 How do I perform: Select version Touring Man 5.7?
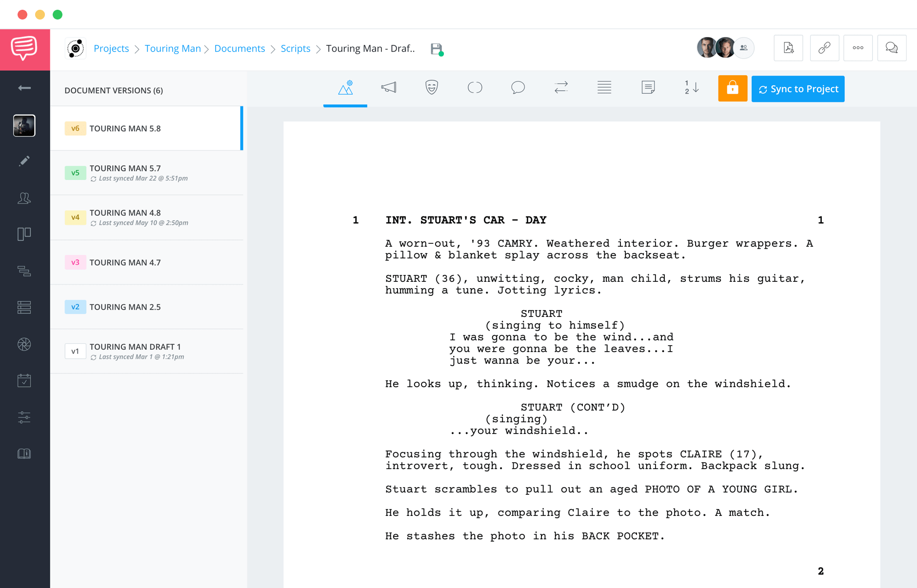coord(146,173)
